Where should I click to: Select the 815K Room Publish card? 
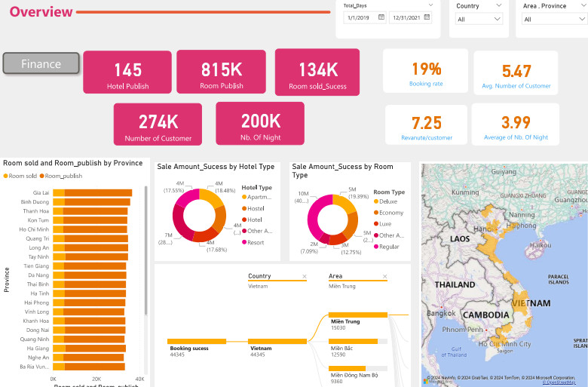pos(221,72)
